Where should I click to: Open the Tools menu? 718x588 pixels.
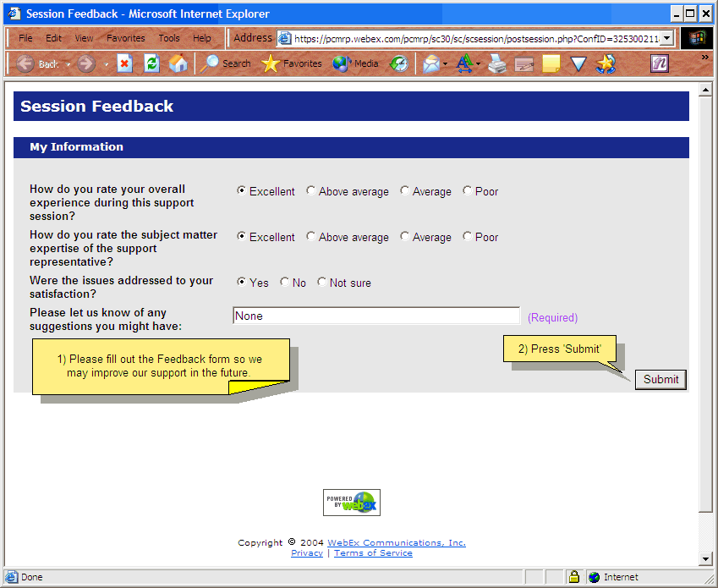coord(169,38)
